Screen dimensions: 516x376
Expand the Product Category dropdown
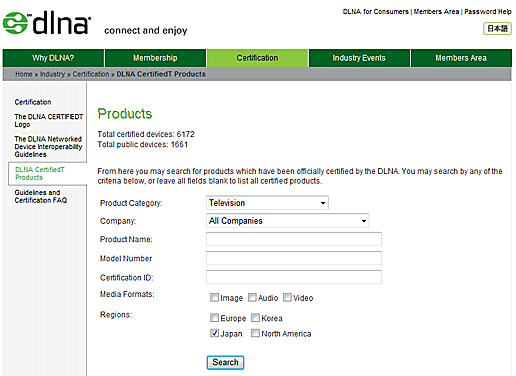(267, 203)
